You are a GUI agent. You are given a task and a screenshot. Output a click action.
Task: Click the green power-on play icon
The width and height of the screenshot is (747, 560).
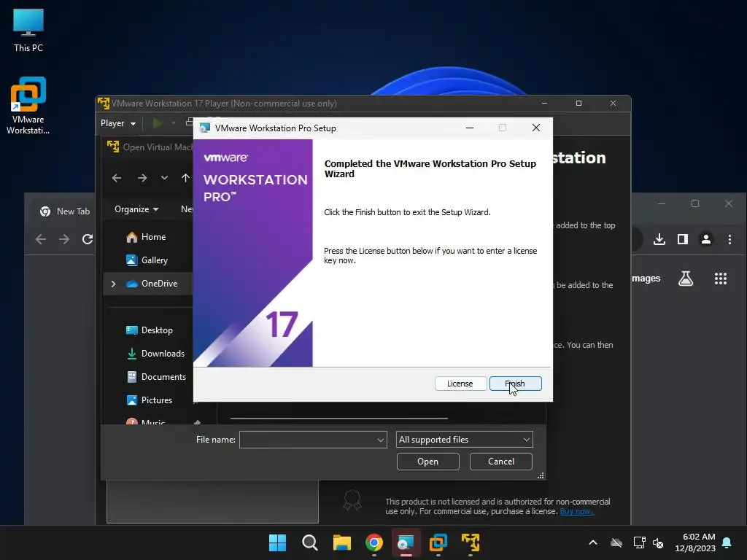158,123
